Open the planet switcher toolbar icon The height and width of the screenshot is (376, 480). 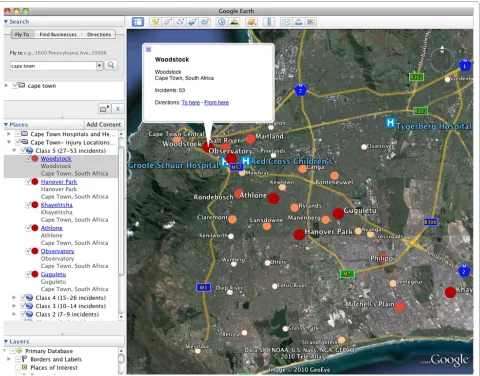(x=251, y=22)
